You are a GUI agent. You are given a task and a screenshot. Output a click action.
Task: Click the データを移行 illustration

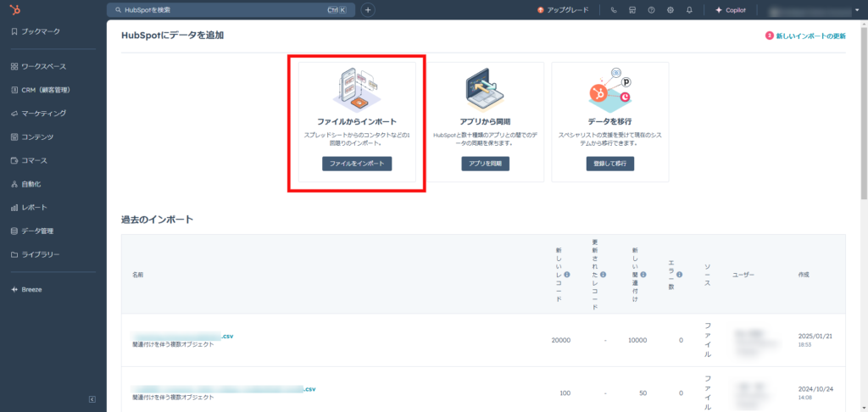(610, 89)
